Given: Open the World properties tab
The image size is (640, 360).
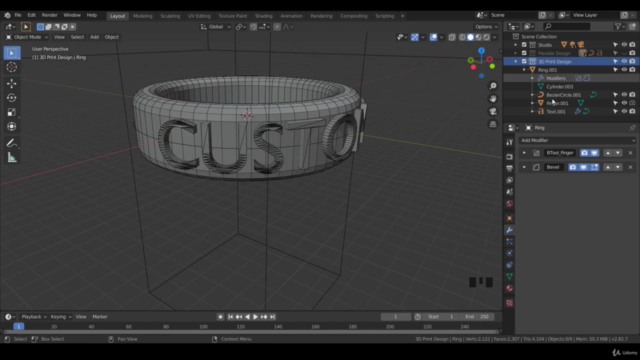Looking at the screenshot, I should 509,204.
